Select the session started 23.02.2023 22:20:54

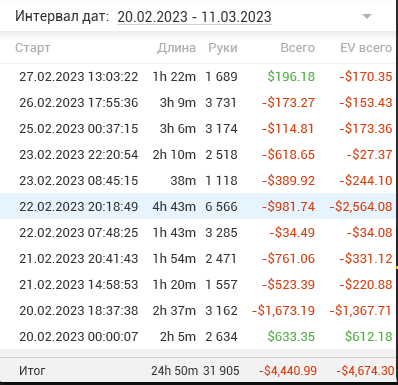(198, 155)
